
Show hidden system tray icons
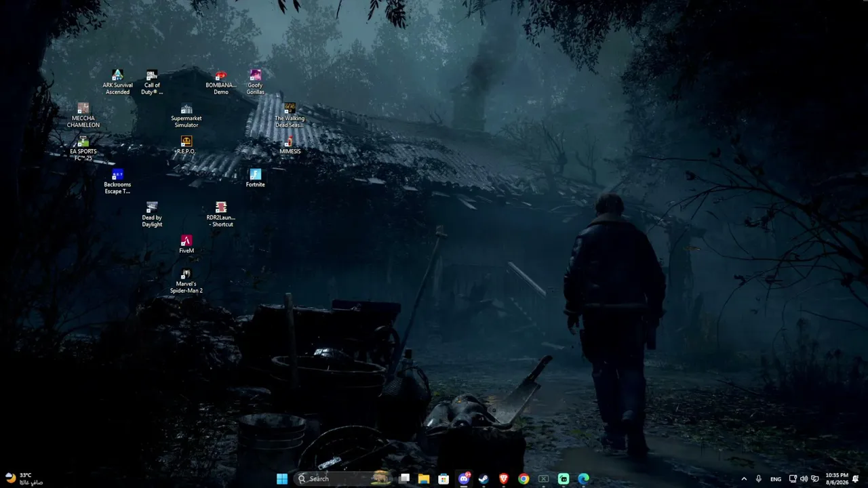[743, 479]
